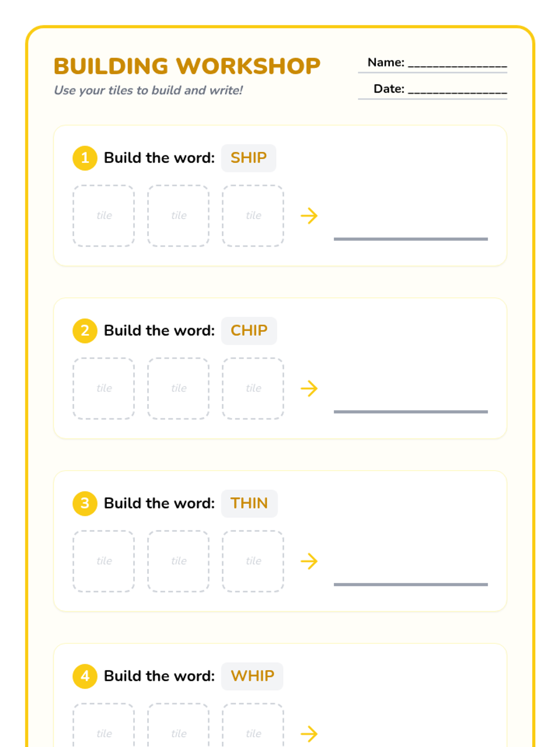Click the BUILDING WORKSHOP title

click(x=187, y=66)
